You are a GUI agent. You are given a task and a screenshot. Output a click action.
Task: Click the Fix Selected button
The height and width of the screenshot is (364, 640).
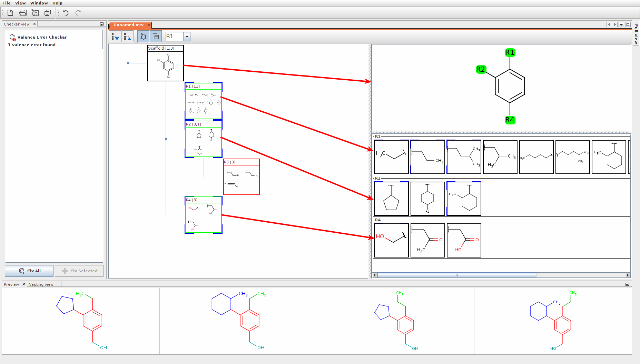(79, 271)
